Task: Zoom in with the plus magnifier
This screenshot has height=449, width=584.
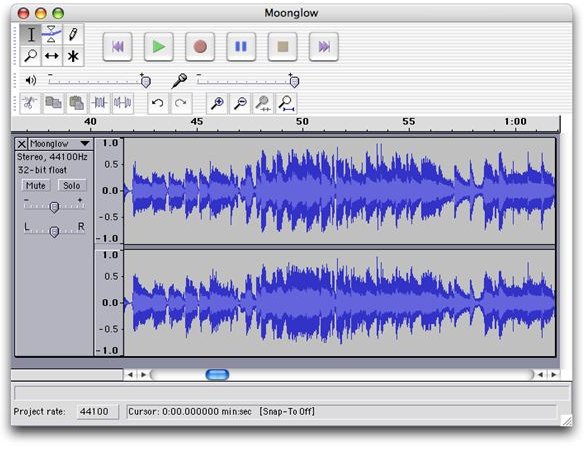Action: click(x=217, y=103)
